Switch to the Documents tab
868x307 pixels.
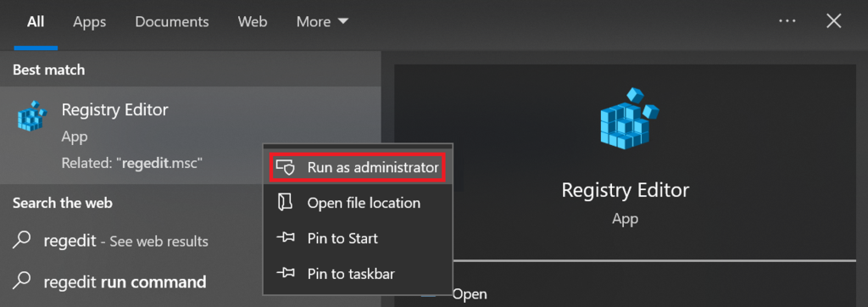[x=172, y=21]
